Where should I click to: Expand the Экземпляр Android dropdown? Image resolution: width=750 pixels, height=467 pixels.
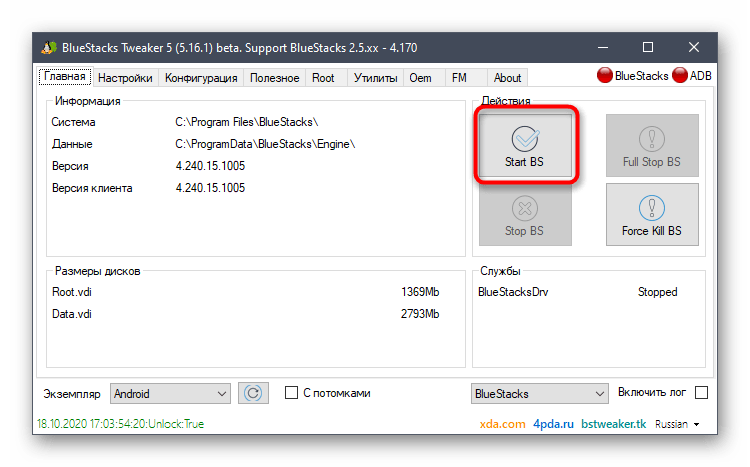pyautogui.click(x=170, y=394)
